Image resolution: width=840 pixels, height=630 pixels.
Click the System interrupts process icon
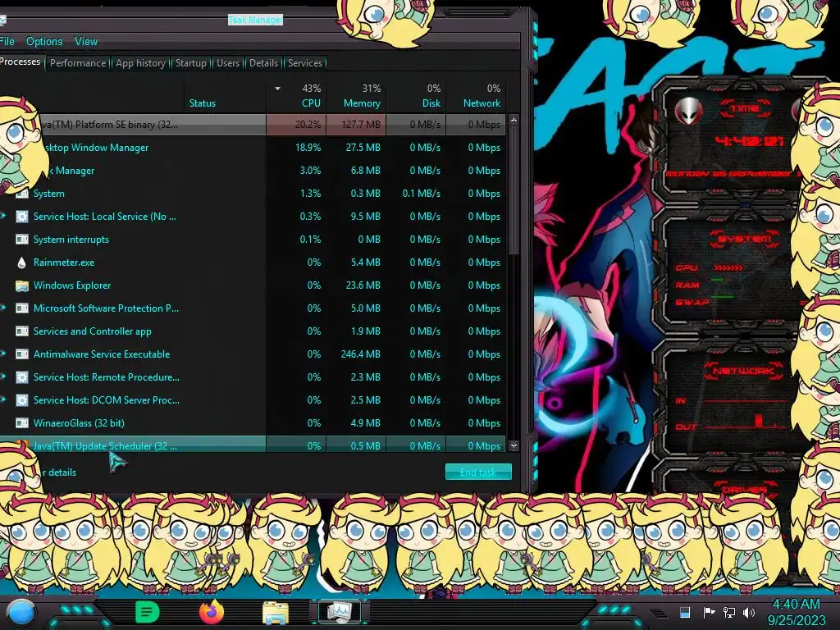pos(22,240)
